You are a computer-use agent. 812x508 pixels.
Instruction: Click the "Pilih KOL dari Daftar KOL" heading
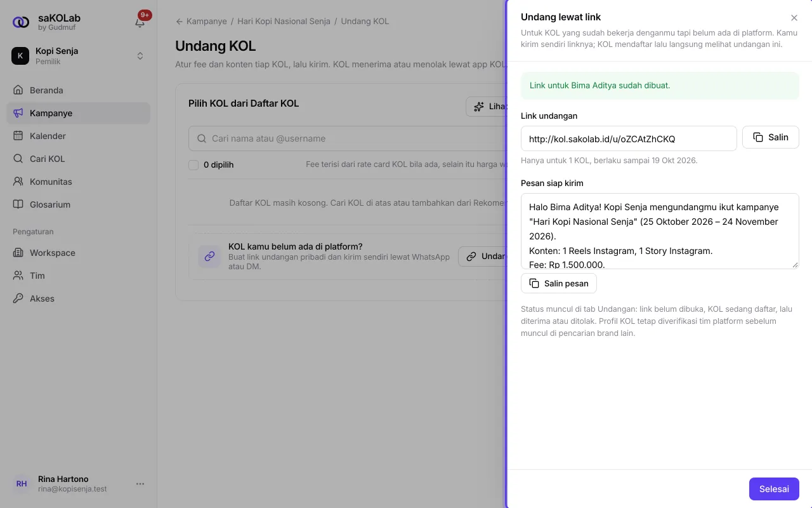[244, 104]
